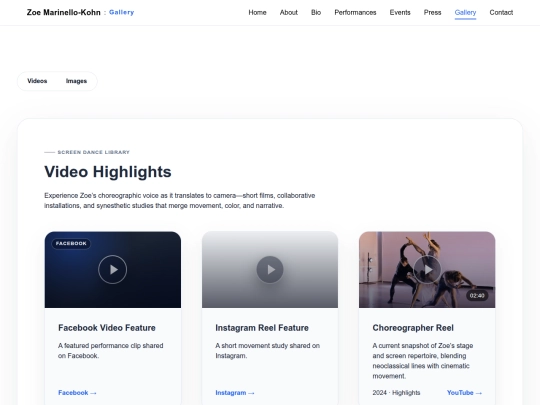Click the Zoe Marinello-Kohn site title
Screen dimensions: 540x405
(64, 12)
